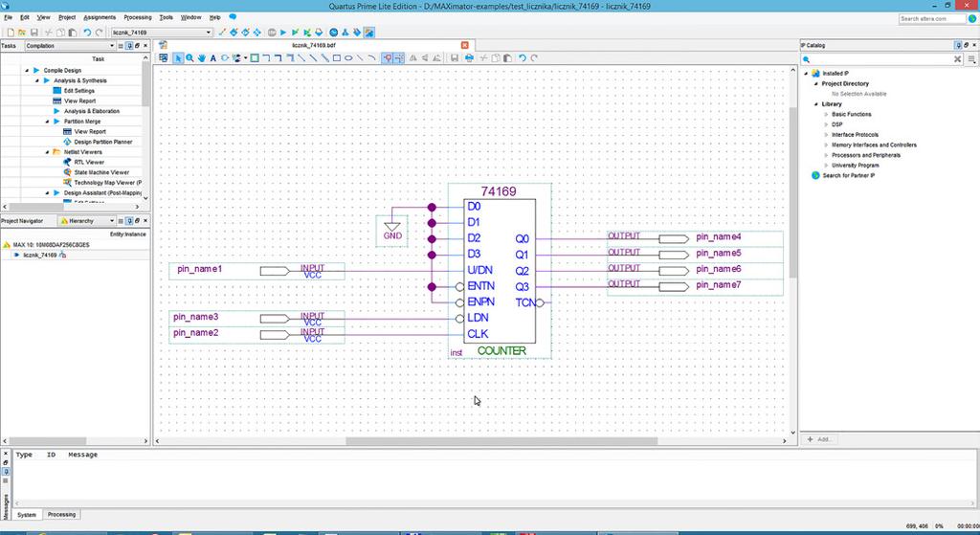Open the Tools menu

pos(167,17)
